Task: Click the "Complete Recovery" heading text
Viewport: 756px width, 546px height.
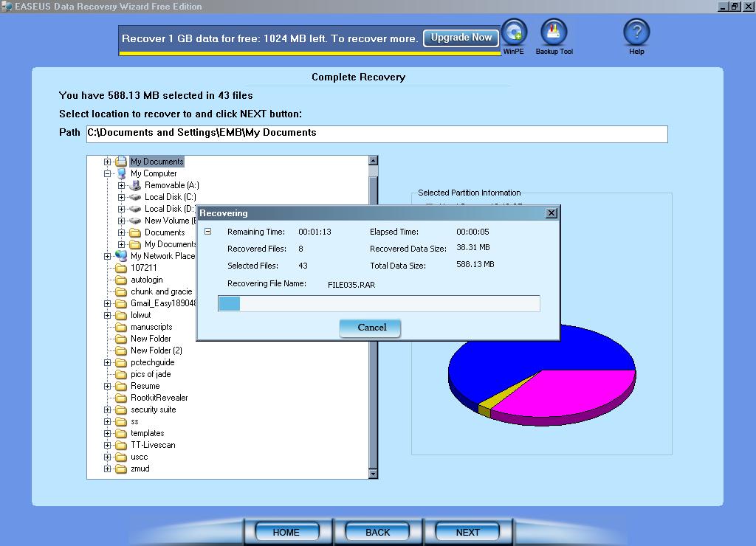Action: point(358,77)
